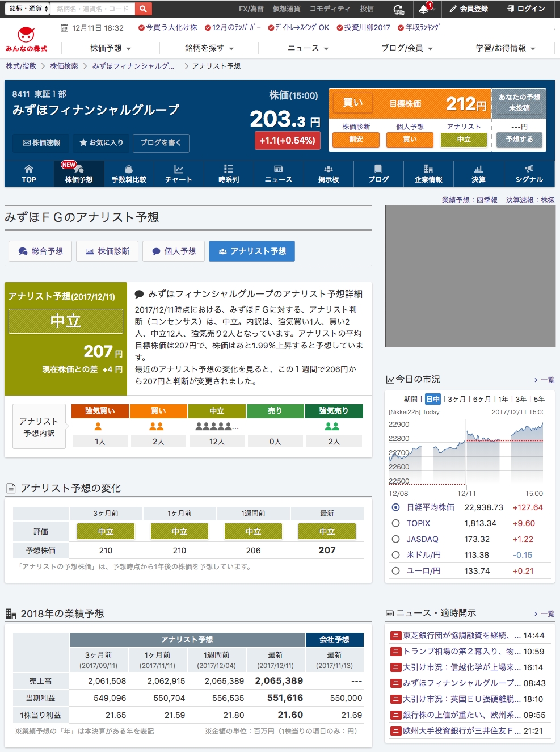560x752 pixels.
Task: Go to the みんなの株式 logo homepage
Action: pyautogui.click(x=26, y=39)
